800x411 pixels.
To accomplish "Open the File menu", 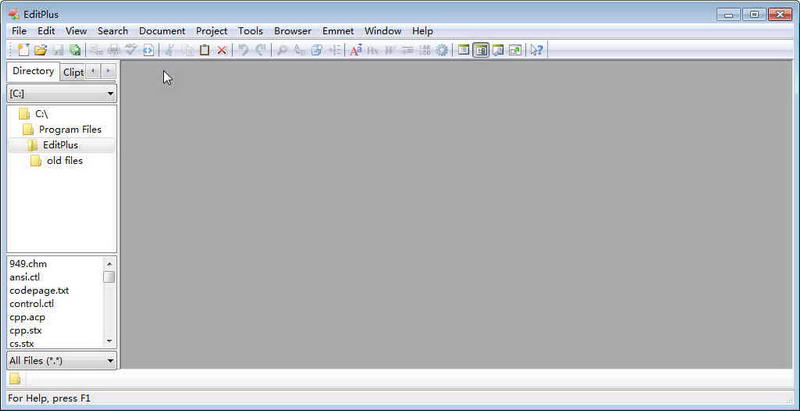I will tap(19, 31).
